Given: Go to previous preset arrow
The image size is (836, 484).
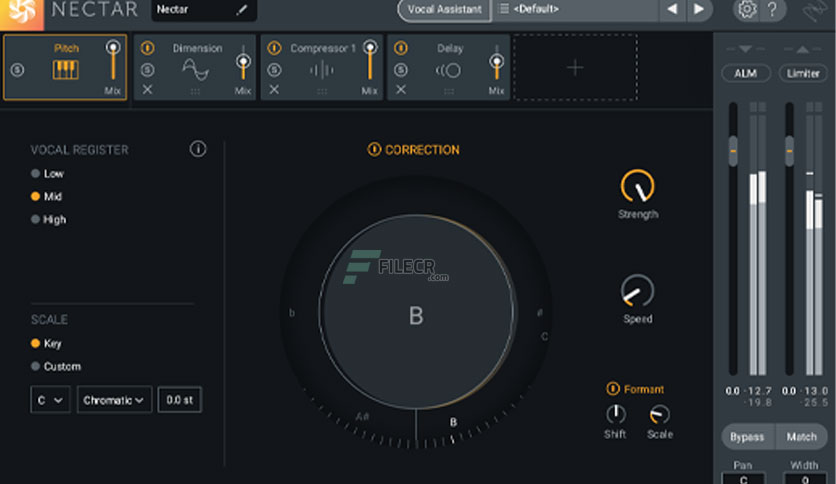Looking at the screenshot, I should [x=672, y=9].
